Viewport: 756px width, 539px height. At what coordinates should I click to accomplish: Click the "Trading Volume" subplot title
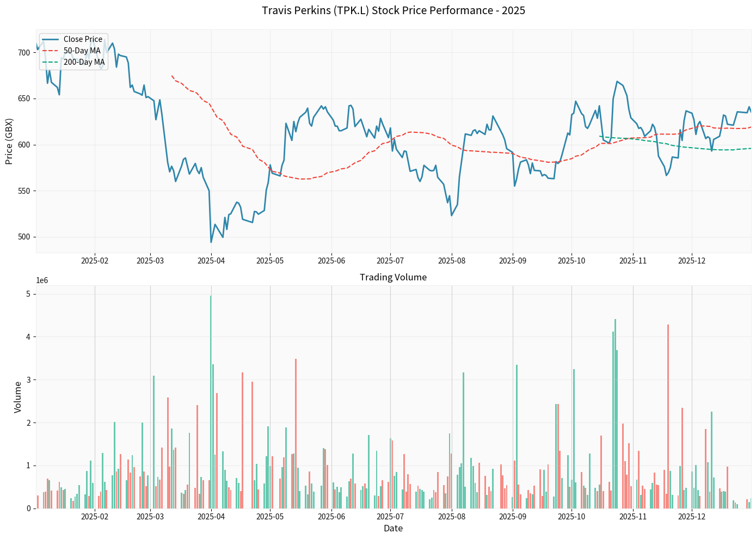(393, 277)
